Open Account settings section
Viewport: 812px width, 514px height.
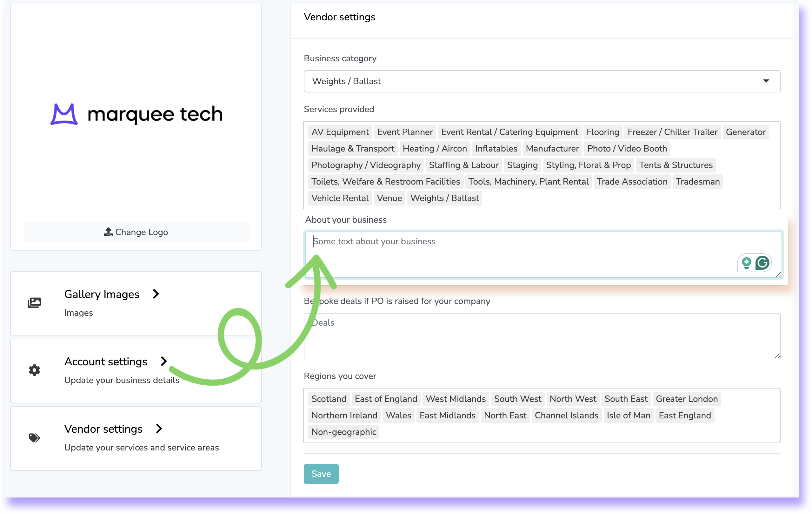pos(136,370)
